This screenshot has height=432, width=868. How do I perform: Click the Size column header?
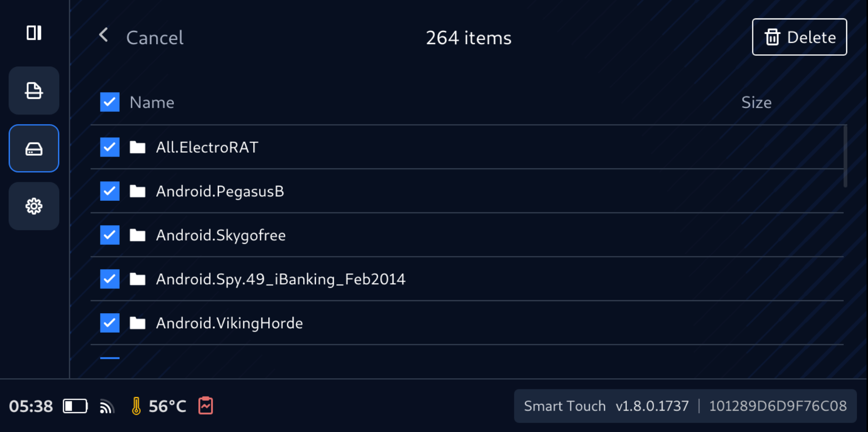pos(756,103)
